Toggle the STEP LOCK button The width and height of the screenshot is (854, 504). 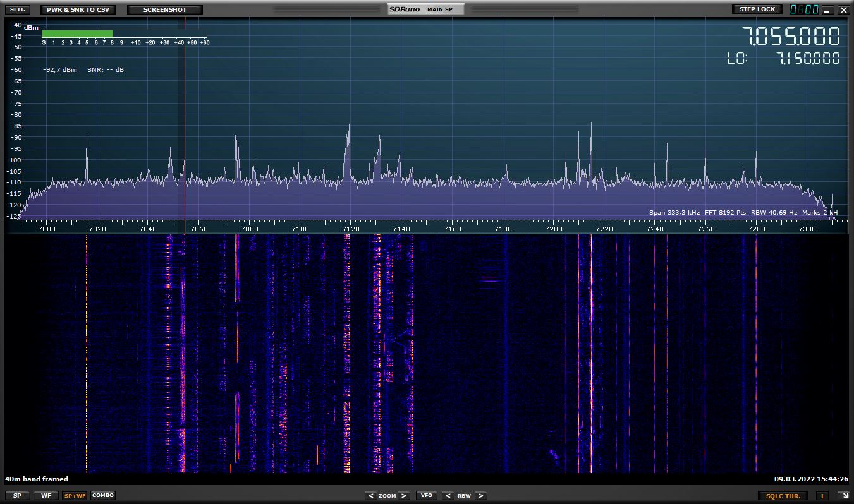[x=757, y=9]
